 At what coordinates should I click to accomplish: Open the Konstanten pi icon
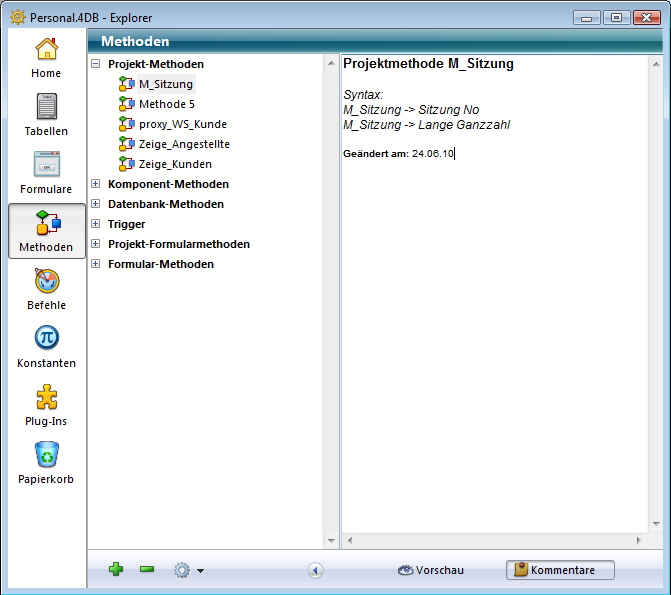(46, 345)
